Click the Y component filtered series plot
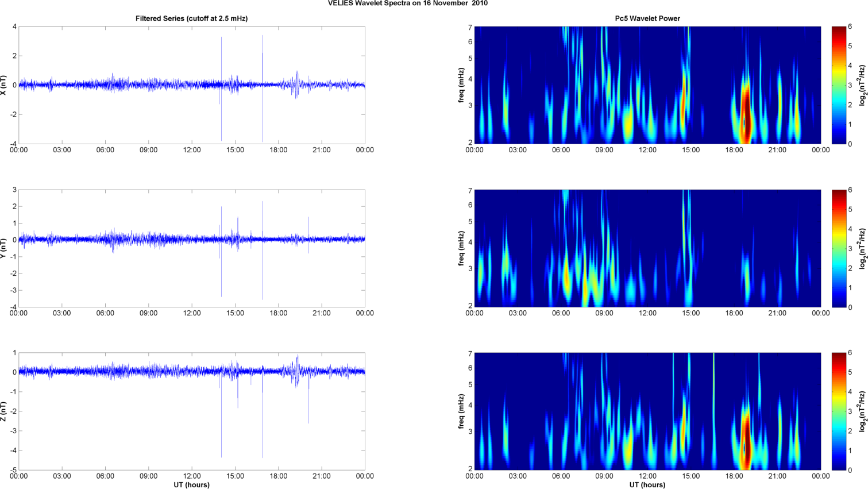The width and height of the screenshot is (868, 489). click(x=191, y=248)
